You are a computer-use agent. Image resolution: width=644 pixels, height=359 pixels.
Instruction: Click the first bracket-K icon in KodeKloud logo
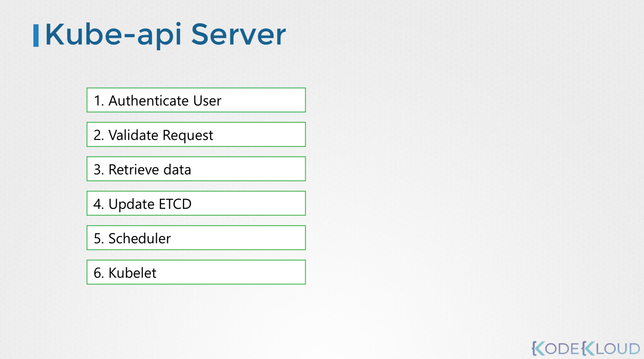pos(538,349)
